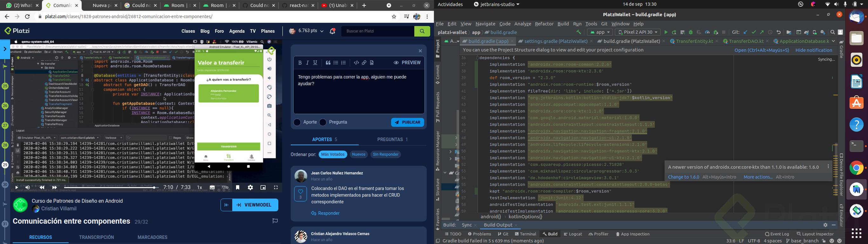Toggle PREVIEW mode in comment editor

407,63
